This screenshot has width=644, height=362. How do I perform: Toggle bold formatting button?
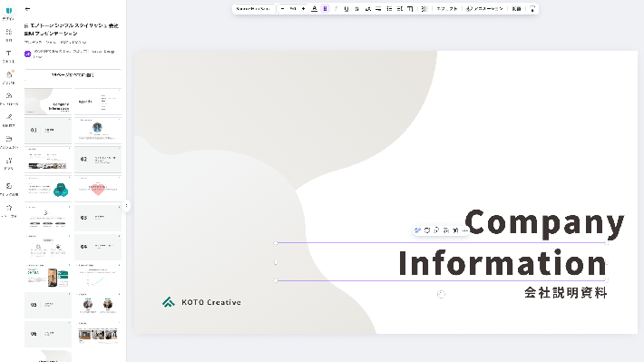[325, 9]
